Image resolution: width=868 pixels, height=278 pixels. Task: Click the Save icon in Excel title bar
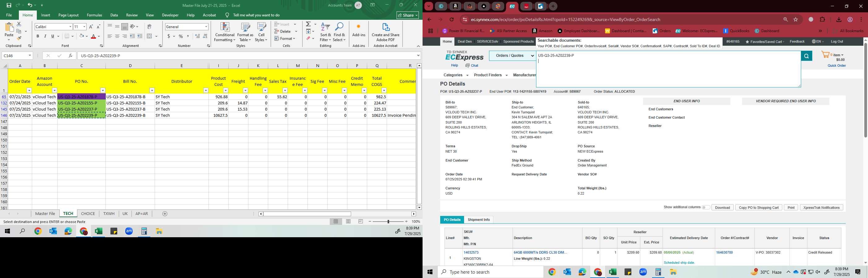(9, 5)
